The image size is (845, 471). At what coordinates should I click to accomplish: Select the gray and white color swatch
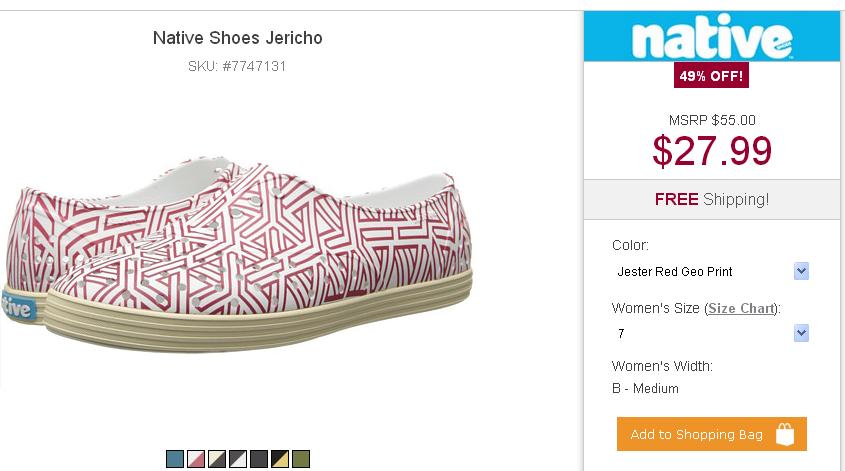pos(238,459)
